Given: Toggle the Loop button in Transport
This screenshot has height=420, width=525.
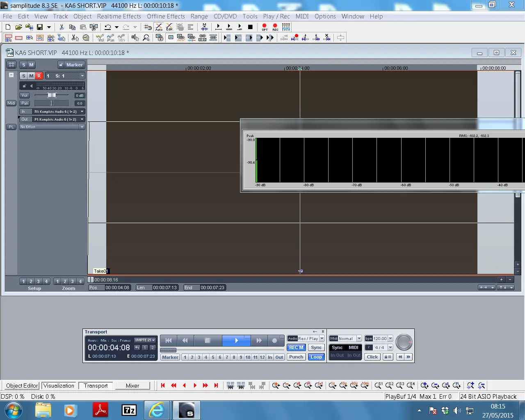Looking at the screenshot, I should [316, 357].
